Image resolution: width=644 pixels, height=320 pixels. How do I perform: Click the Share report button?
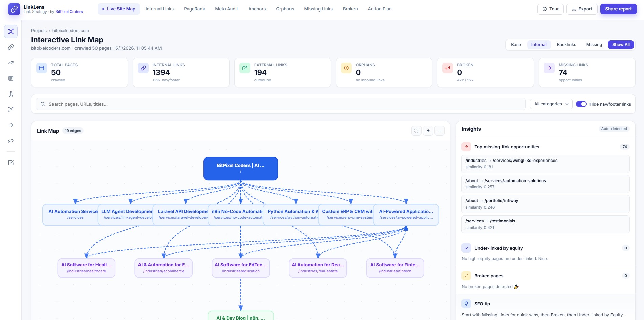[x=618, y=9]
